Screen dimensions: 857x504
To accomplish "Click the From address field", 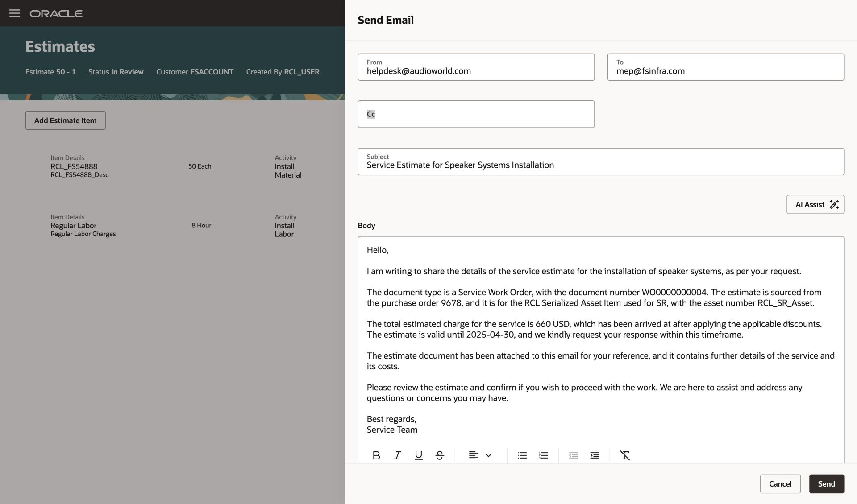I will [x=476, y=71].
